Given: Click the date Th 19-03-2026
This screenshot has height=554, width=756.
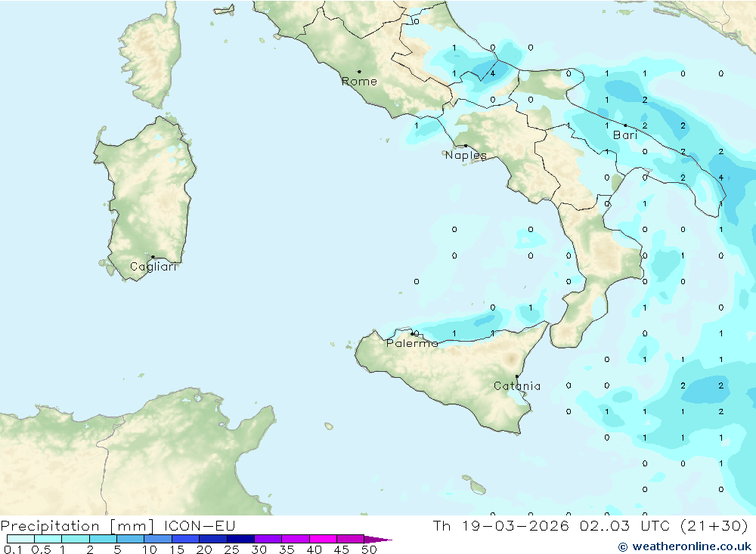Looking at the screenshot, I should click(x=501, y=525).
